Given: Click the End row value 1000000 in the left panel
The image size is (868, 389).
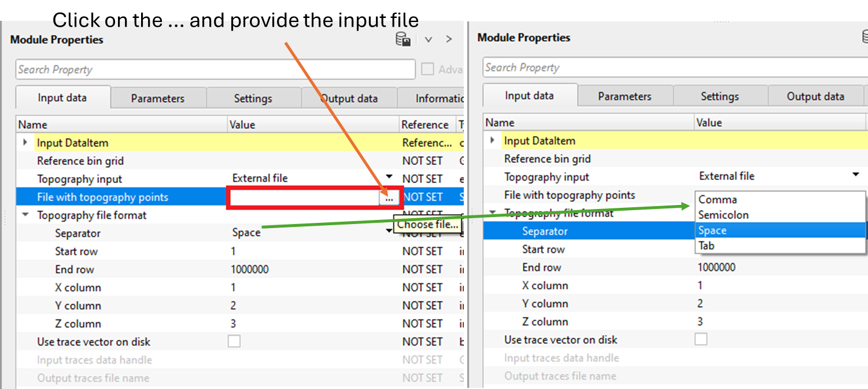Looking at the screenshot, I should point(249,269).
